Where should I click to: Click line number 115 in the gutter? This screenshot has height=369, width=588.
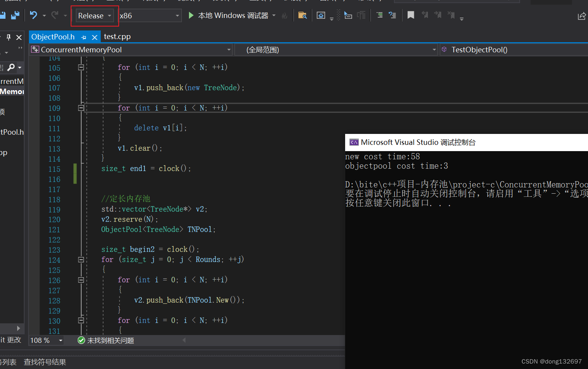pos(54,169)
